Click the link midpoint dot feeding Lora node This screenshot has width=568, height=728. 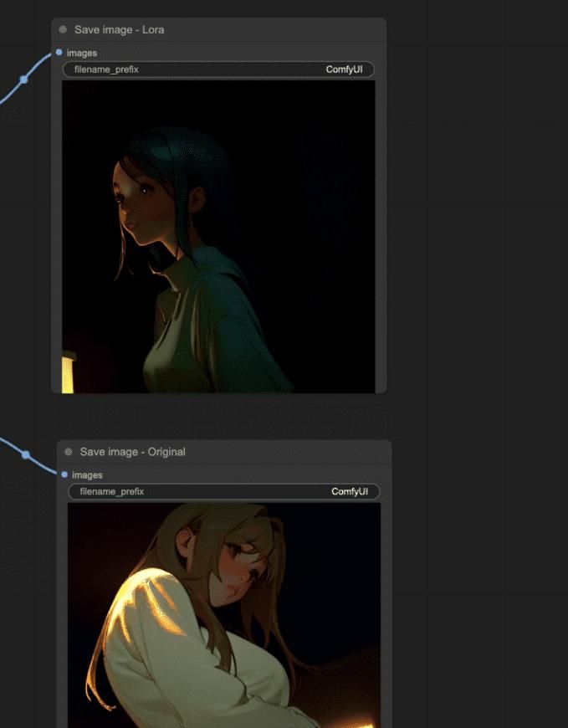(24, 79)
